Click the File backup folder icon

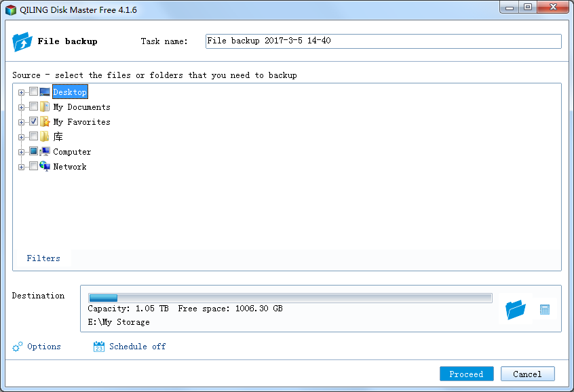click(x=22, y=42)
